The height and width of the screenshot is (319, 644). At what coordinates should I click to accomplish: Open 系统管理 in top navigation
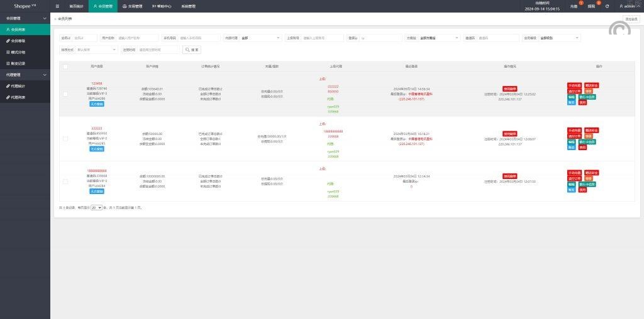point(188,6)
